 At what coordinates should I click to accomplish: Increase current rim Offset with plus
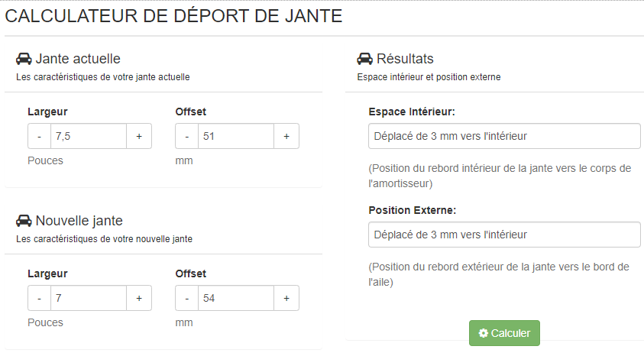pos(286,136)
